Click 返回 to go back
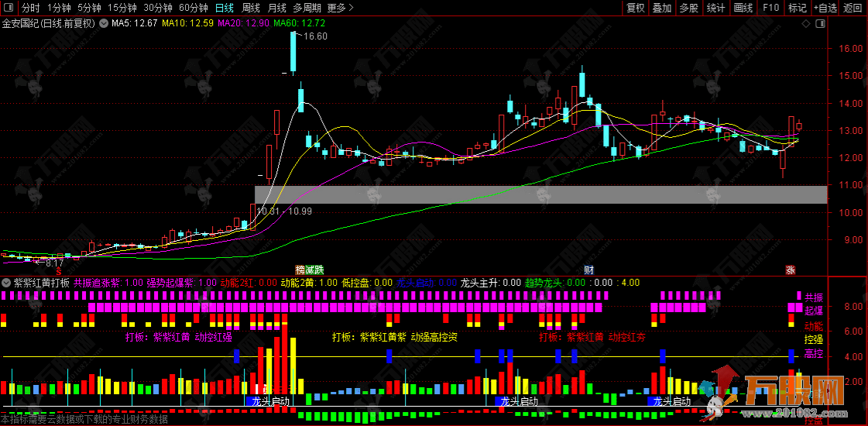The width and height of the screenshot is (868, 426). click(x=853, y=8)
